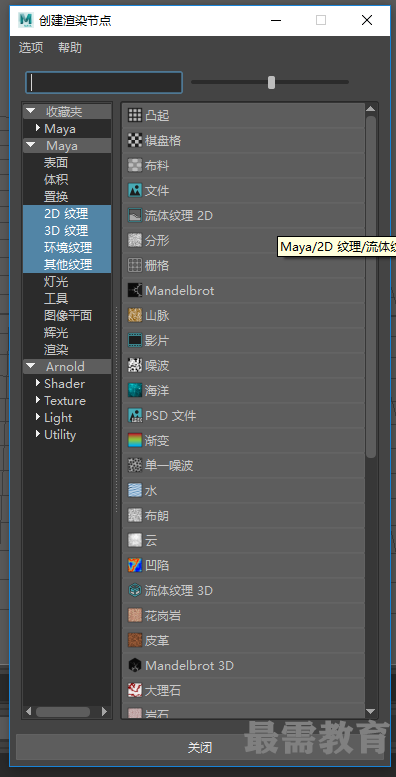Collapse the Arnold section

31,366
